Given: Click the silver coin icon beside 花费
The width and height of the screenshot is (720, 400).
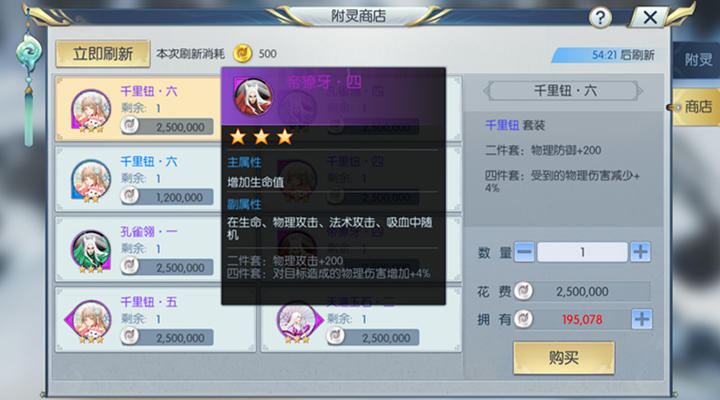Looking at the screenshot, I should pos(523,291).
